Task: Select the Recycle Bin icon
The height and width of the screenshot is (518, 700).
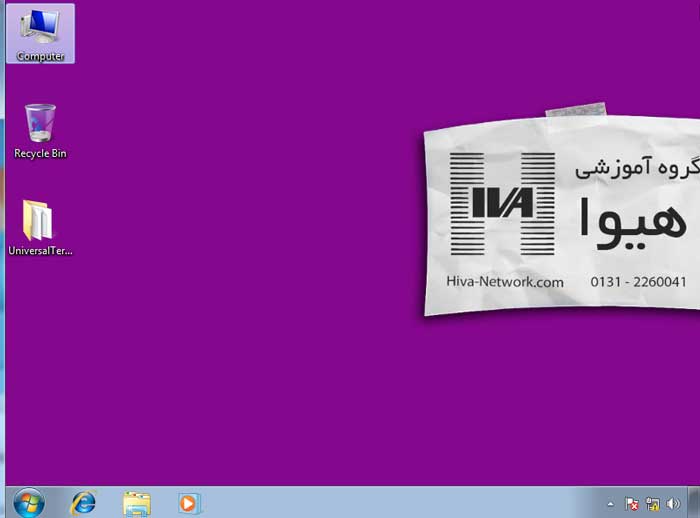Action: (40, 131)
